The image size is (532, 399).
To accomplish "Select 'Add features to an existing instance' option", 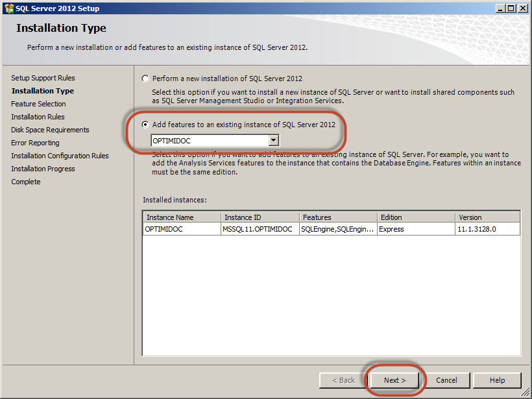I will click(145, 125).
